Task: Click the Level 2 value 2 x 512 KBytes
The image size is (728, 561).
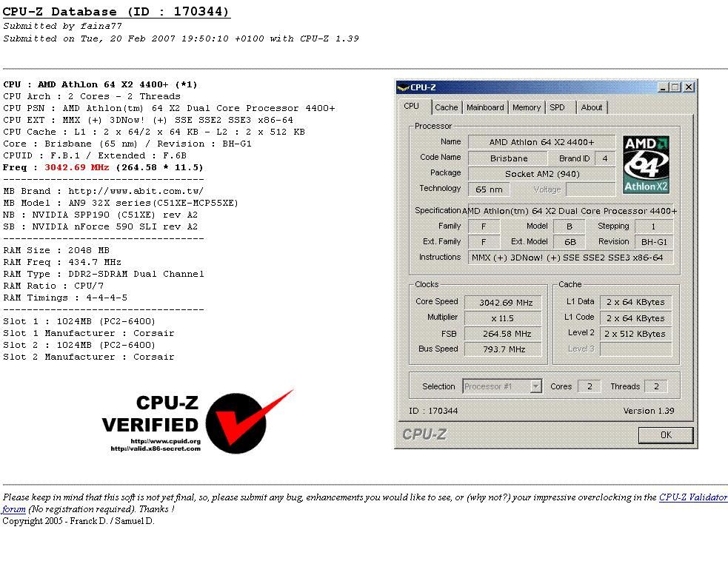Action: [x=635, y=334]
